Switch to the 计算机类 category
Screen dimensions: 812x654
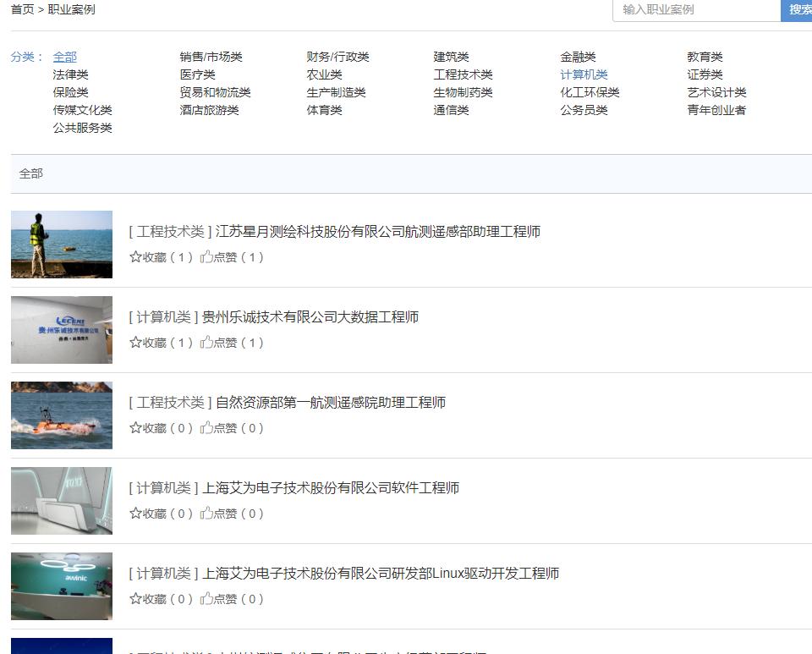tap(584, 74)
